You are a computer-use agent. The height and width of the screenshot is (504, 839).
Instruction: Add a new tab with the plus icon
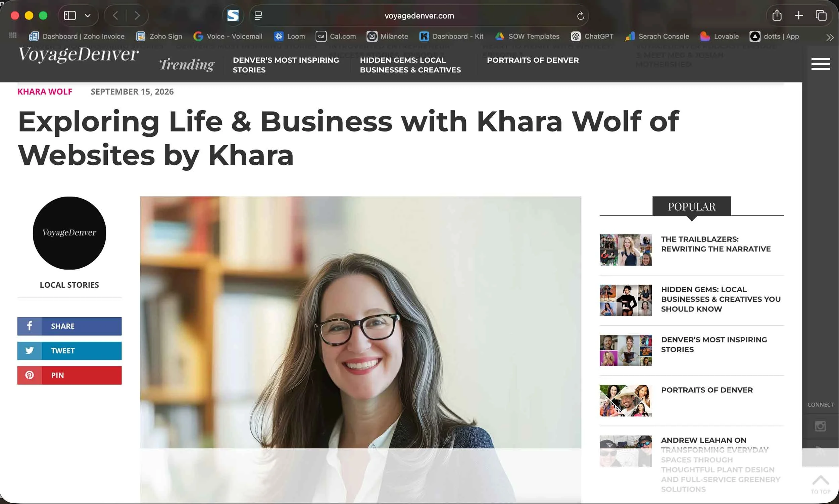point(799,16)
